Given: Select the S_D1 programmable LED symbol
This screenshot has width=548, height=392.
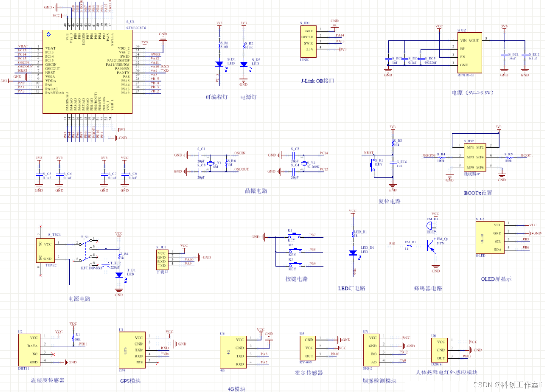Looking at the screenshot, I should pos(219,64).
